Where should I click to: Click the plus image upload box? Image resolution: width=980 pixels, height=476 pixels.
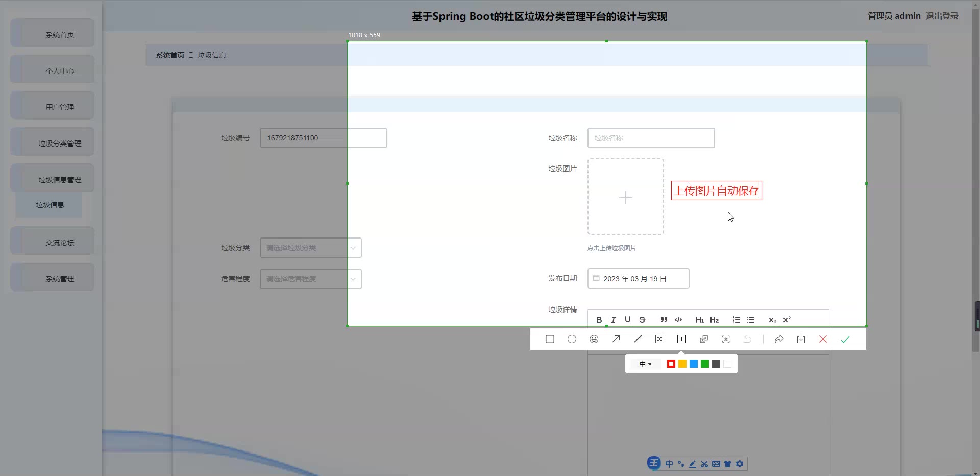(626, 197)
